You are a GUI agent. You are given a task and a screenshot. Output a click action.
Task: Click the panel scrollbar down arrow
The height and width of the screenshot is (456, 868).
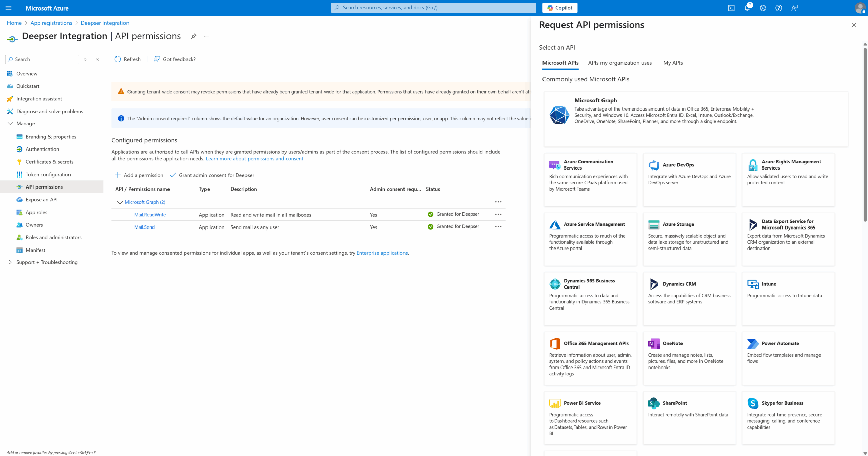click(865, 453)
